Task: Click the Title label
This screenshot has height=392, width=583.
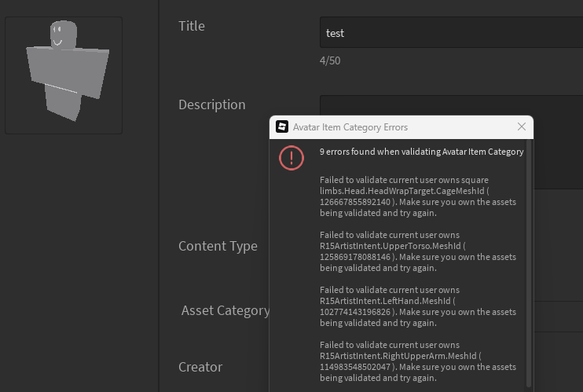Action: [192, 26]
